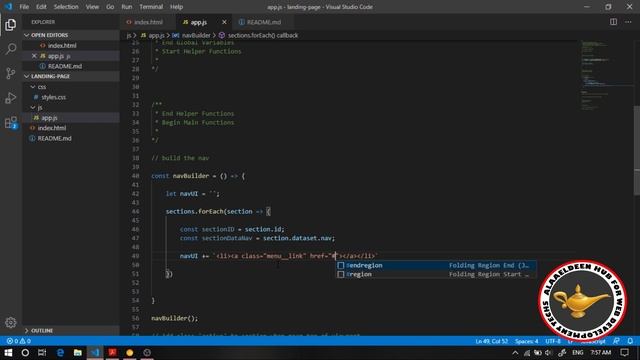The image size is (640, 360).
Task: Collapse the LANDING-PAGE folder section
Action: coord(71,76)
